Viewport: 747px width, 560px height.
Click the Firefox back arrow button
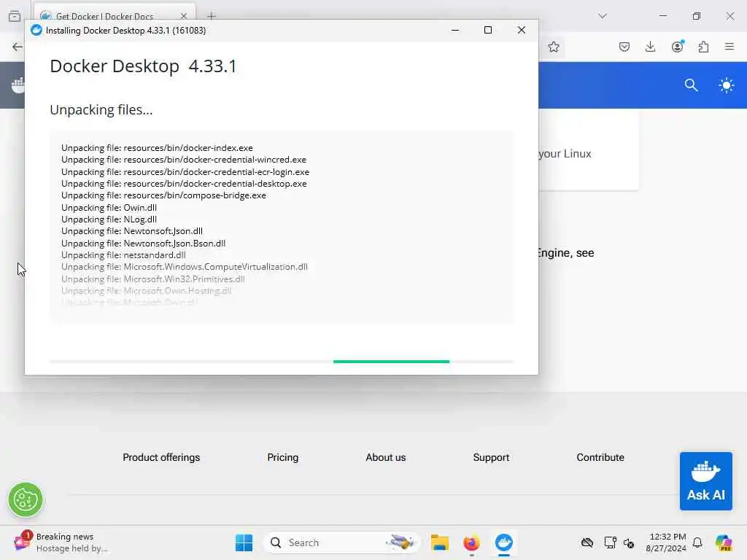coord(18,47)
